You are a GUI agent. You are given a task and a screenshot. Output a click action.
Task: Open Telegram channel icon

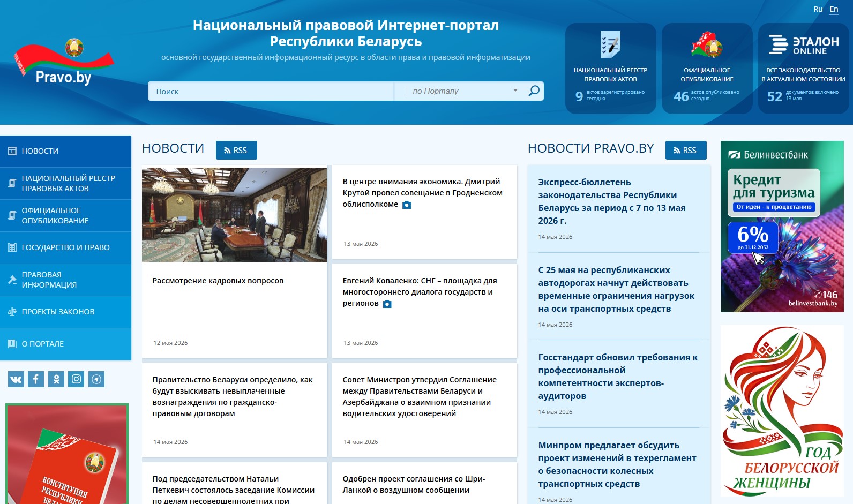point(96,379)
